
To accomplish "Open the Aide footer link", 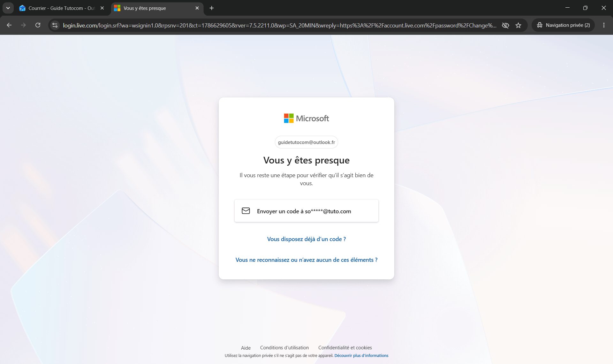I will (246, 348).
